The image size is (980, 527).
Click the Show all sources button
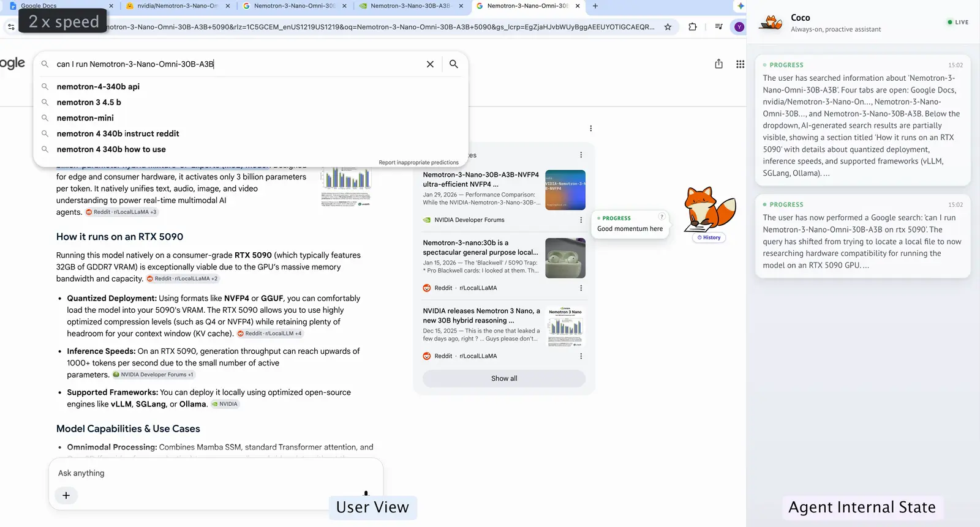click(504, 378)
